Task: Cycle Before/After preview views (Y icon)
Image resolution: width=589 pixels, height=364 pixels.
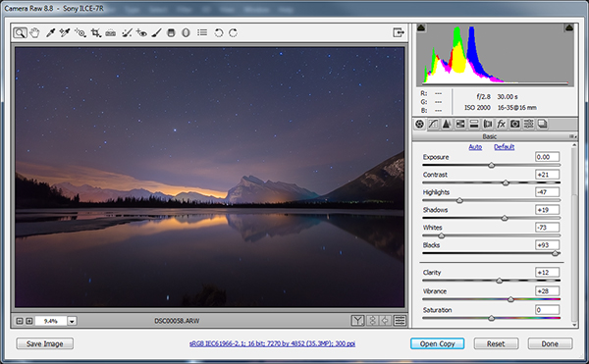Action: 357,320
